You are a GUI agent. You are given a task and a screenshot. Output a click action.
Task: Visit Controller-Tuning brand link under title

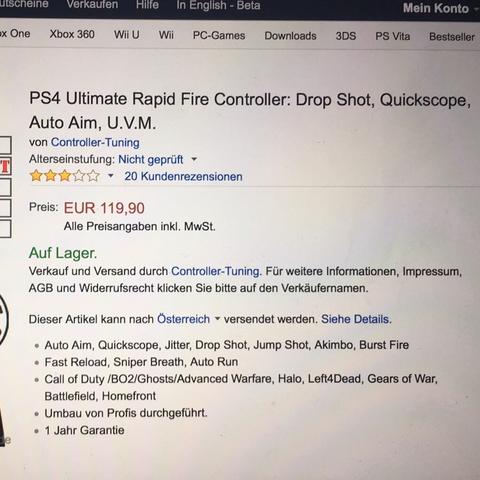pyautogui.click(x=95, y=143)
